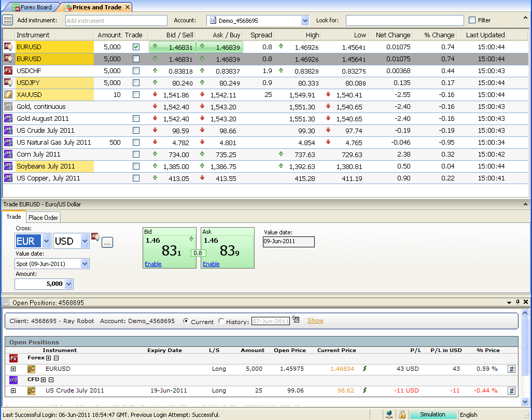Click the purple CFD icon in the CFD group
The image size is (532, 420).
pos(13,380)
